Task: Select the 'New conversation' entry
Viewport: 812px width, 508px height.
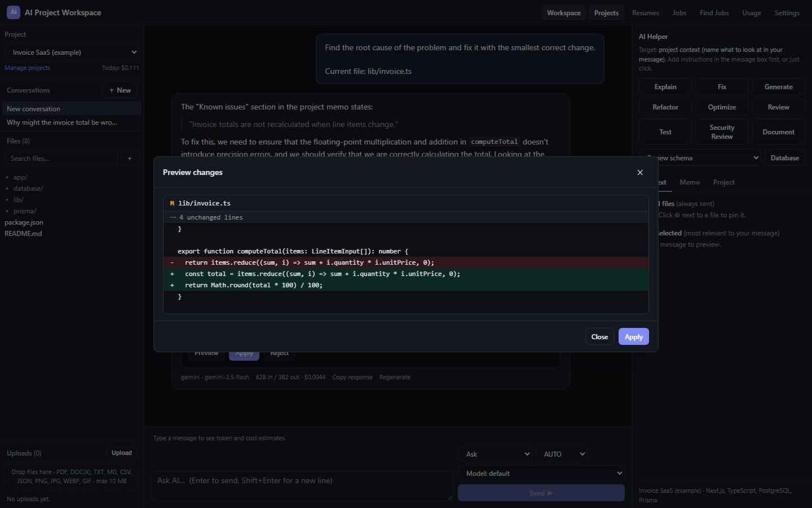Action: [71, 109]
